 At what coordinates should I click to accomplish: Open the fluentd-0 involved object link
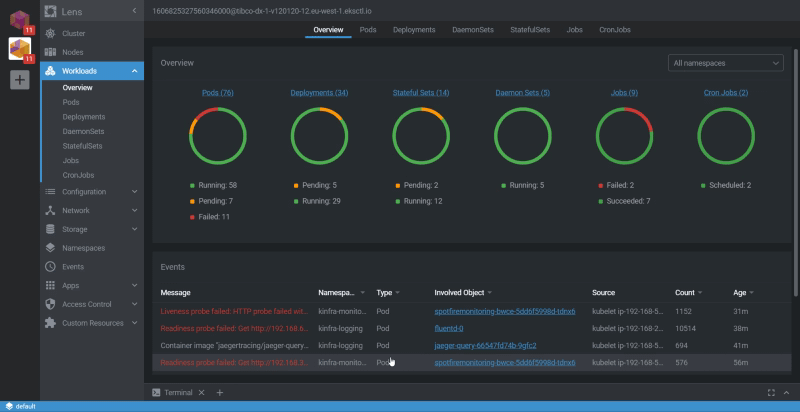coord(449,328)
